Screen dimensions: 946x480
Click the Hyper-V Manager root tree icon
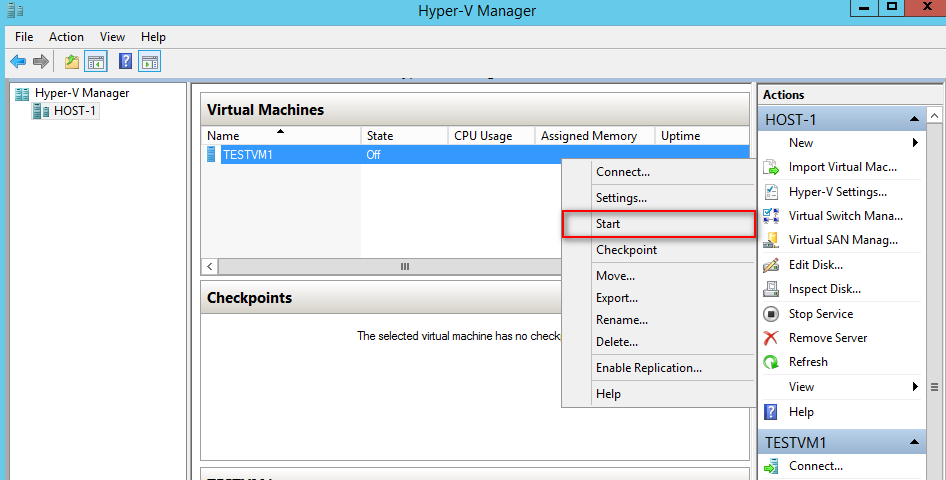pyautogui.click(x=22, y=93)
